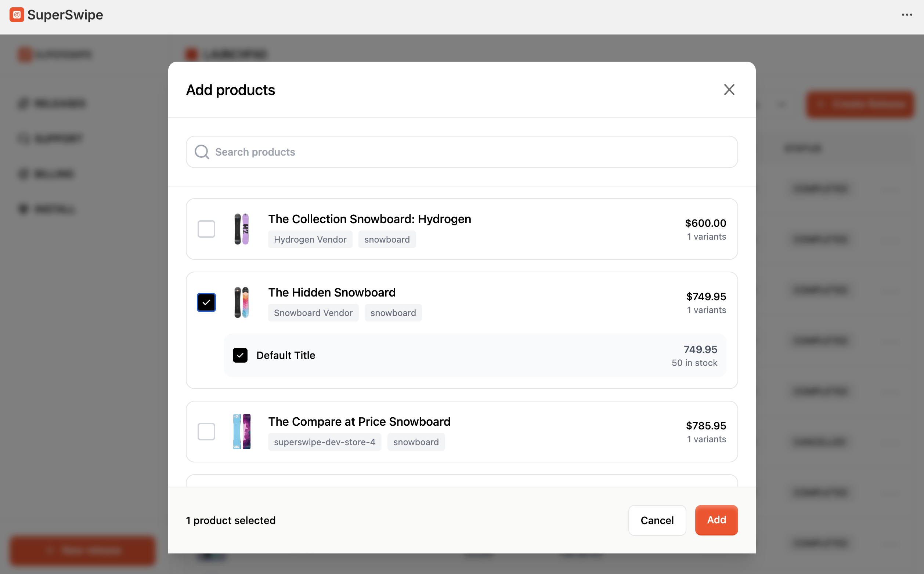This screenshot has width=924, height=574.
Task: Select 'The Compare at Price Snowboard' title
Action: (359, 421)
